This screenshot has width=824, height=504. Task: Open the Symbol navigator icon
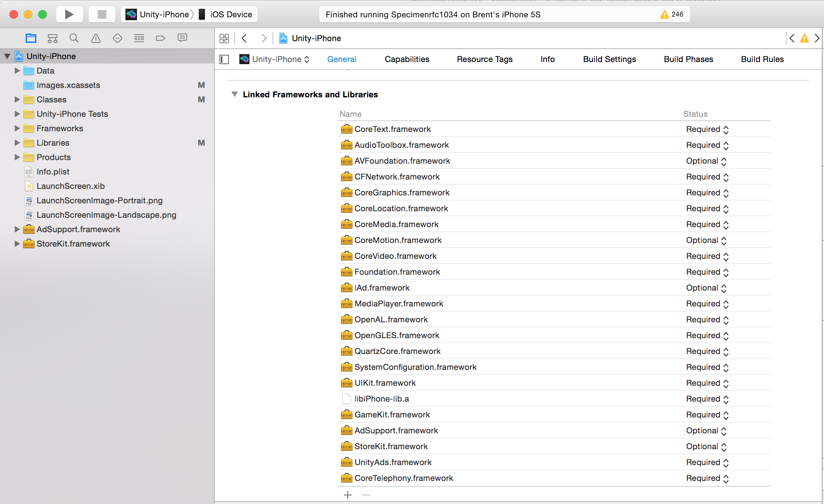pyautogui.click(x=53, y=38)
